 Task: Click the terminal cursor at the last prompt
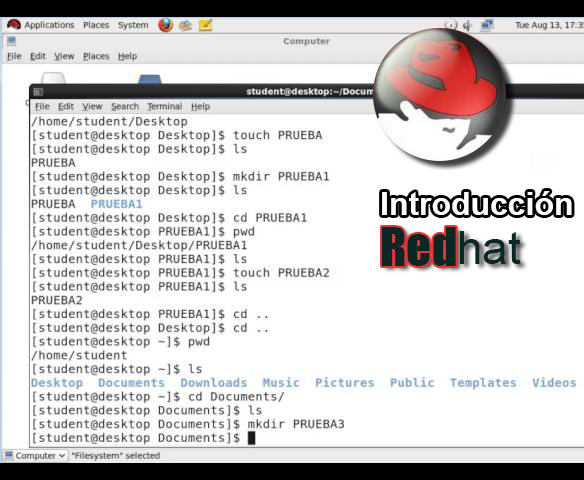[251, 438]
